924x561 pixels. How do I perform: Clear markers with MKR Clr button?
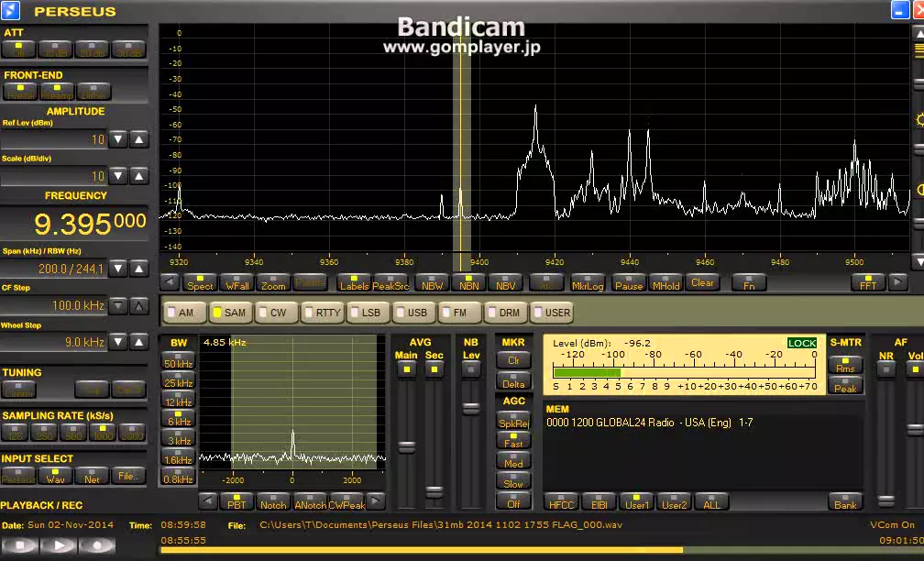[x=513, y=360]
